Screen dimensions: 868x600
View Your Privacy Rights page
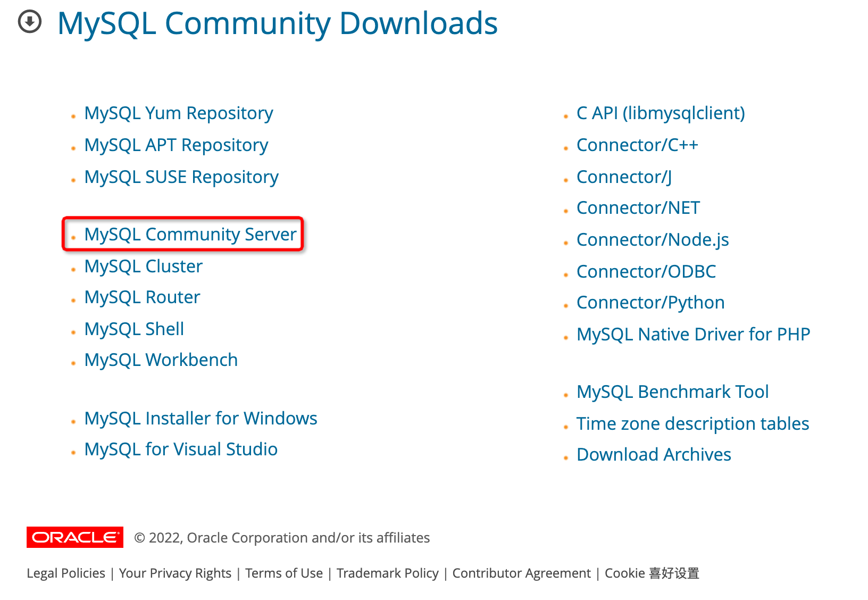176,573
